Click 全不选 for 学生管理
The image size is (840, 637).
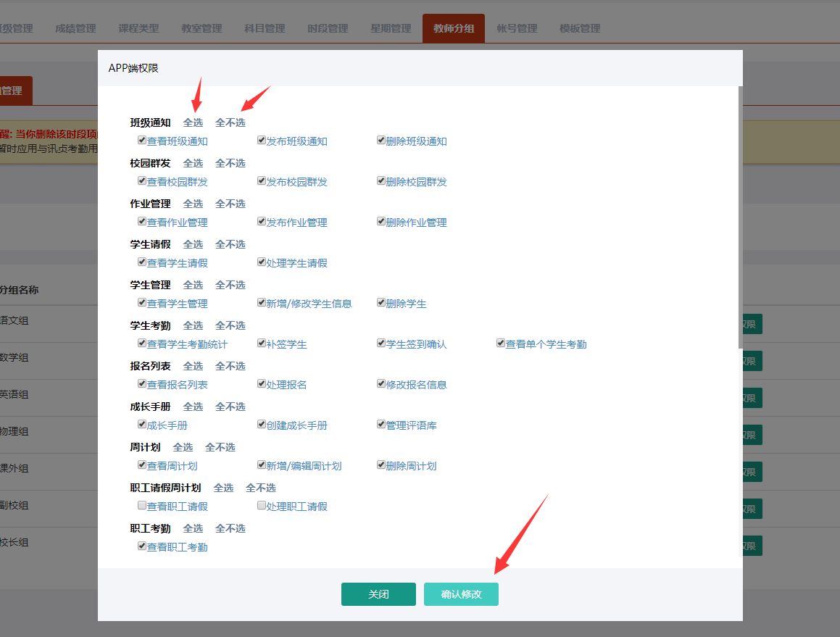pos(230,285)
